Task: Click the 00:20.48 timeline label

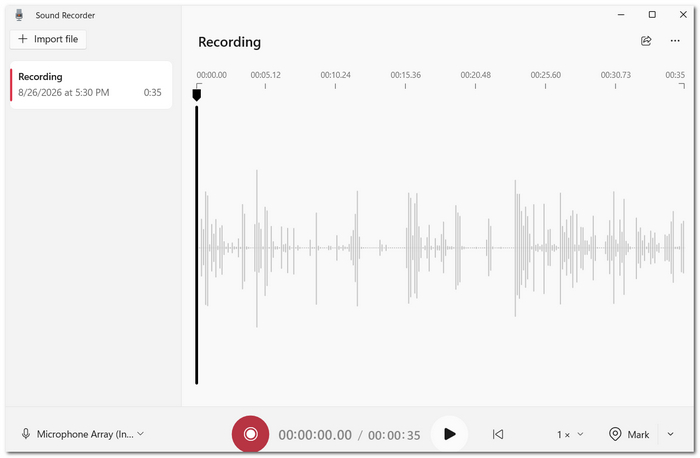Action: 475,75
